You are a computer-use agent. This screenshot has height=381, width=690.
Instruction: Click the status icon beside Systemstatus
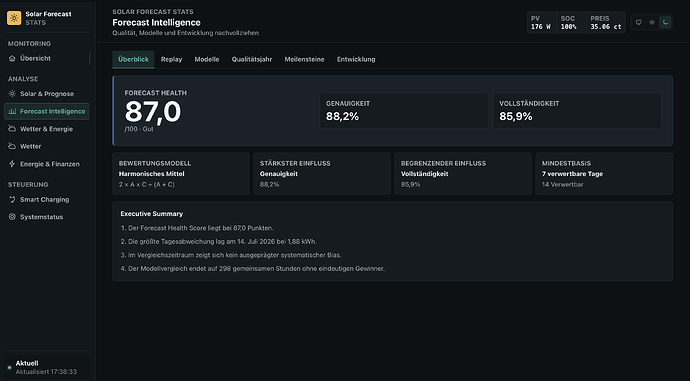pos(12,217)
